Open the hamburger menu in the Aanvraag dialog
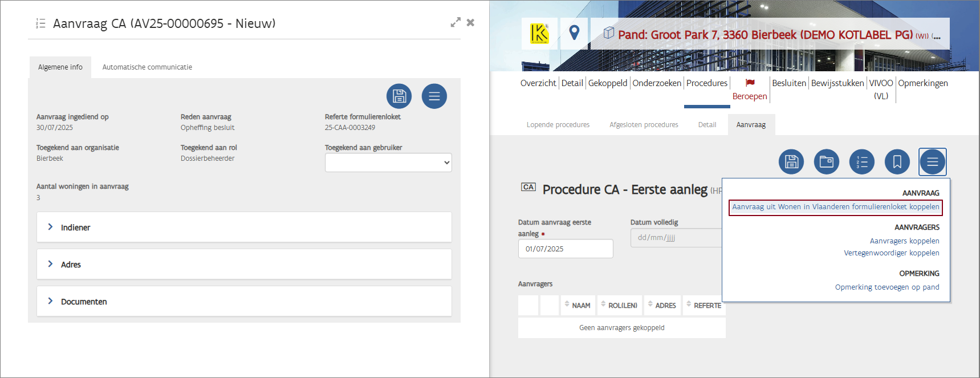 pyautogui.click(x=434, y=96)
